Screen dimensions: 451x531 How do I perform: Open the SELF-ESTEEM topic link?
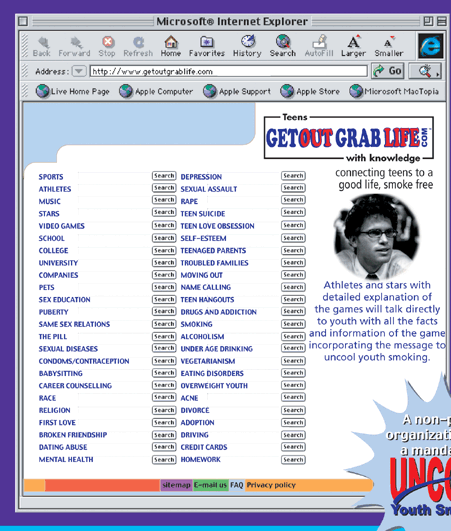click(x=203, y=238)
